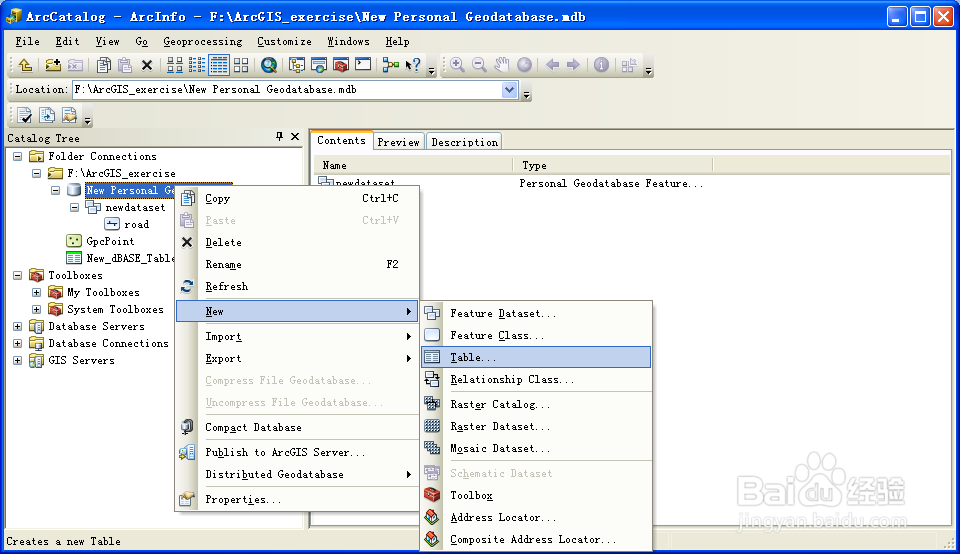Choose Refresh from the context menu

297,286
